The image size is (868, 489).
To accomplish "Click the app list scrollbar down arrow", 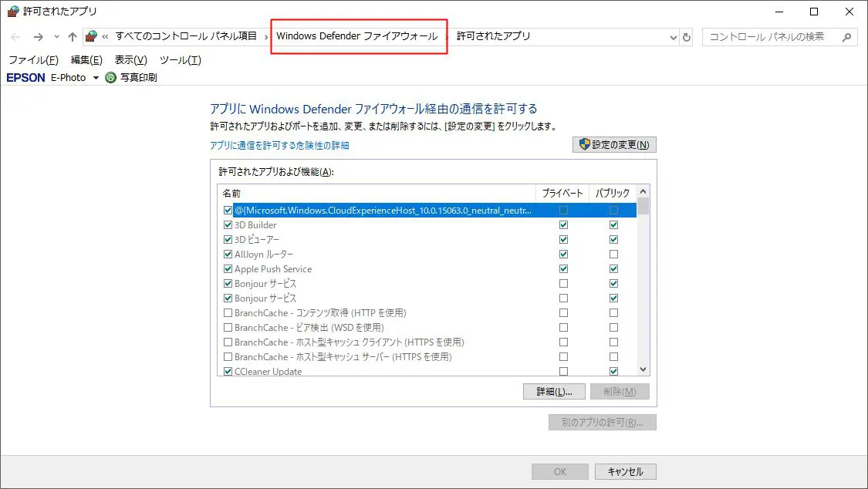I will 643,369.
